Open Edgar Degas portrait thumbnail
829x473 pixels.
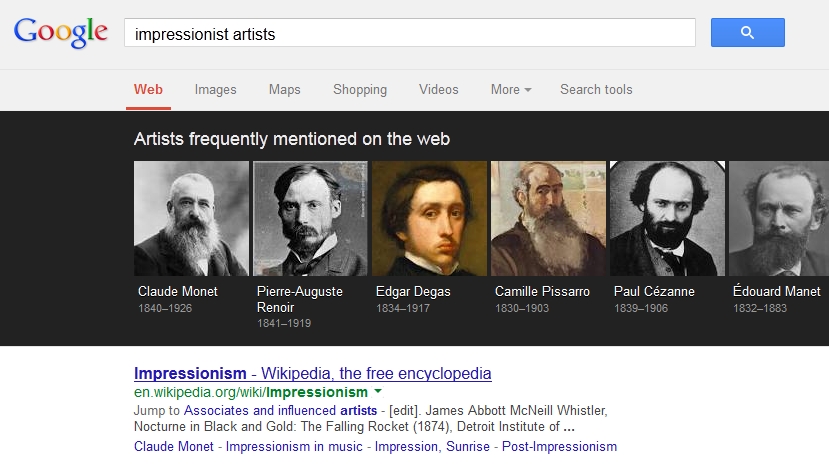click(x=429, y=218)
